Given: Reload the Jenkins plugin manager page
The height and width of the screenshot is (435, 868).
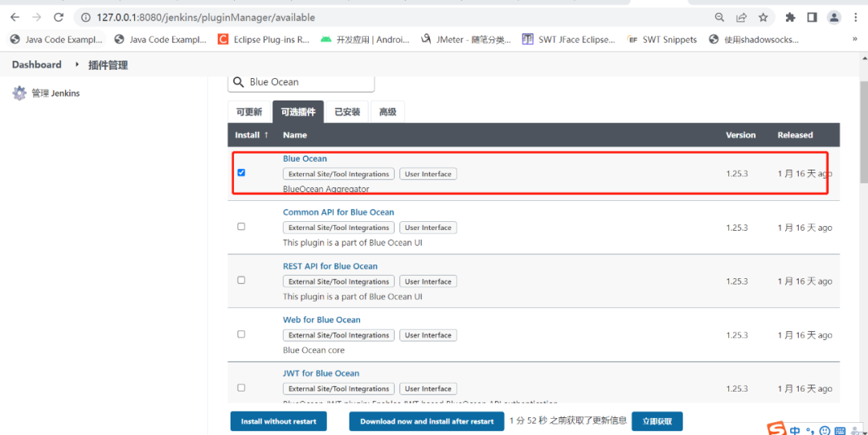Looking at the screenshot, I should click(59, 17).
